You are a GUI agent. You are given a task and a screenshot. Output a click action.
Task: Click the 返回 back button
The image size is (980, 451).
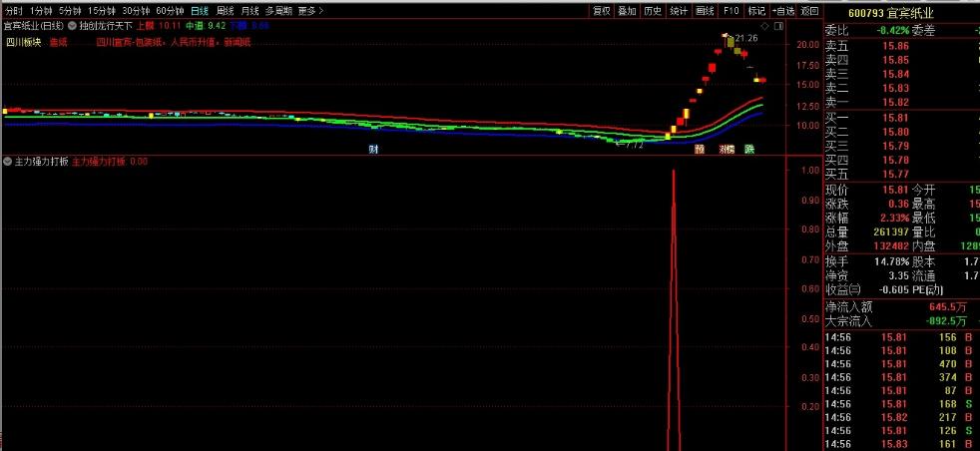[x=808, y=11]
